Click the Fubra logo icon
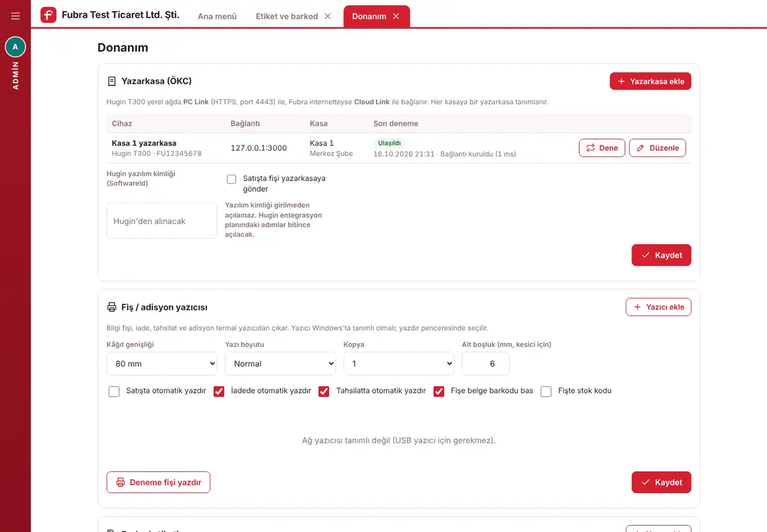Screen dimensions: 767x532 [49, 15]
